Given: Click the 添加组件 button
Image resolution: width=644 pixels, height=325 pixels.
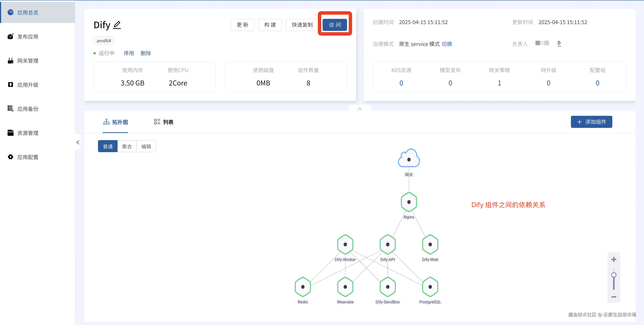Looking at the screenshot, I should (x=591, y=122).
